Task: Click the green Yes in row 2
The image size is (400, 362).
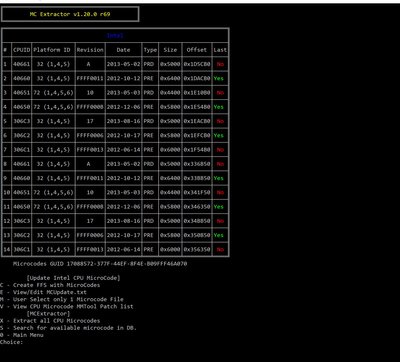Action: click(x=219, y=78)
